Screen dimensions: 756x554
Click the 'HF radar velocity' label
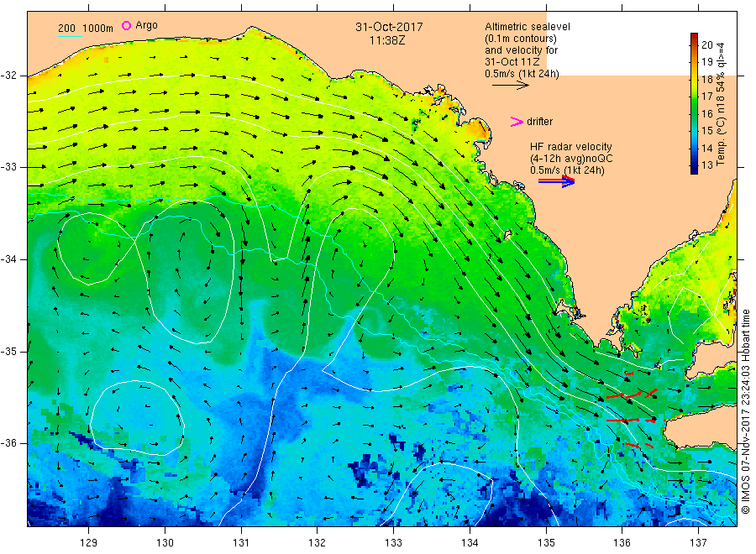pyautogui.click(x=571, y=146)
